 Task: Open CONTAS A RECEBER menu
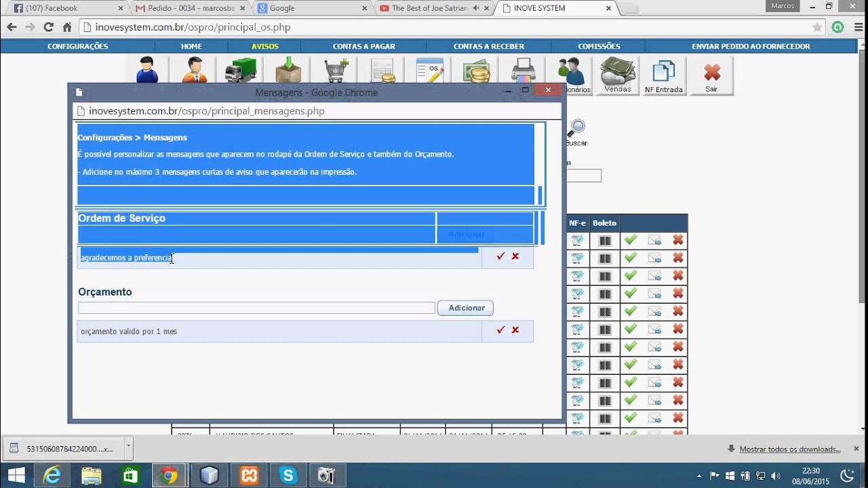click(489, 46)
